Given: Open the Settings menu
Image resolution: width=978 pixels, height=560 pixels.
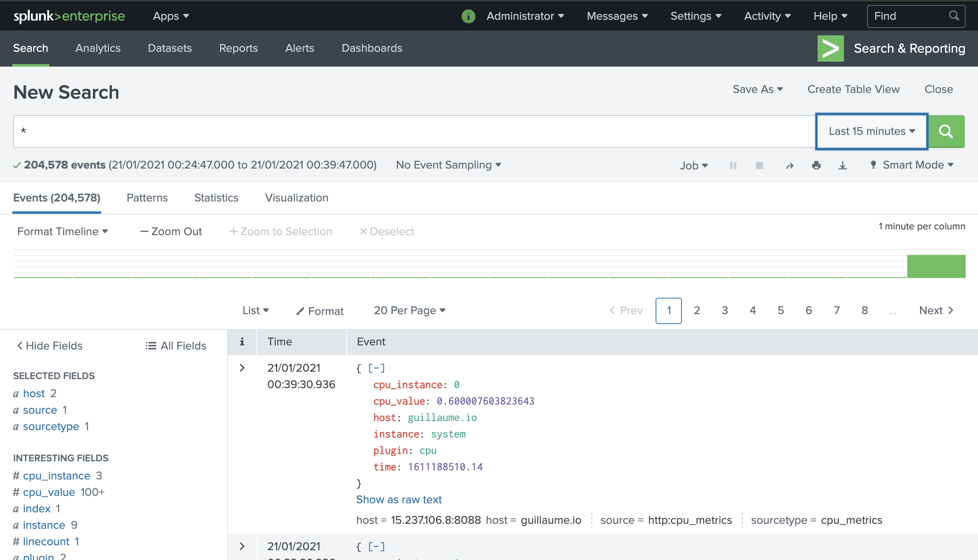Looking at the screenshot, I should pos(696,16).
